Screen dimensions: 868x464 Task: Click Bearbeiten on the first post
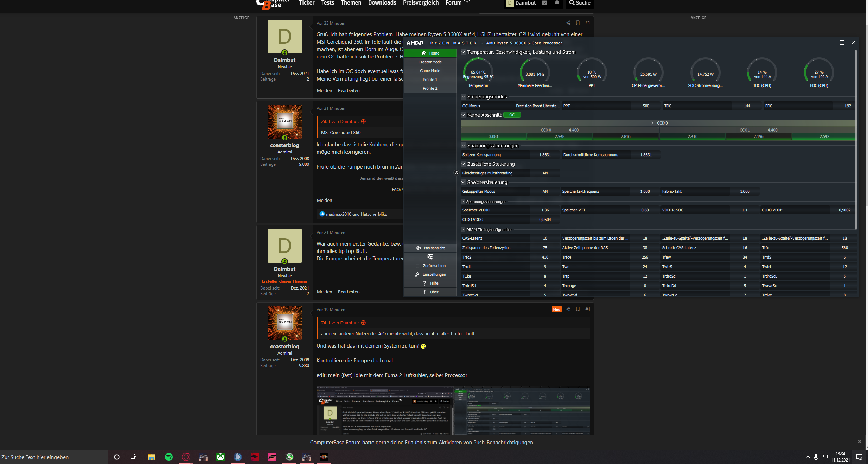click(349, 91)
